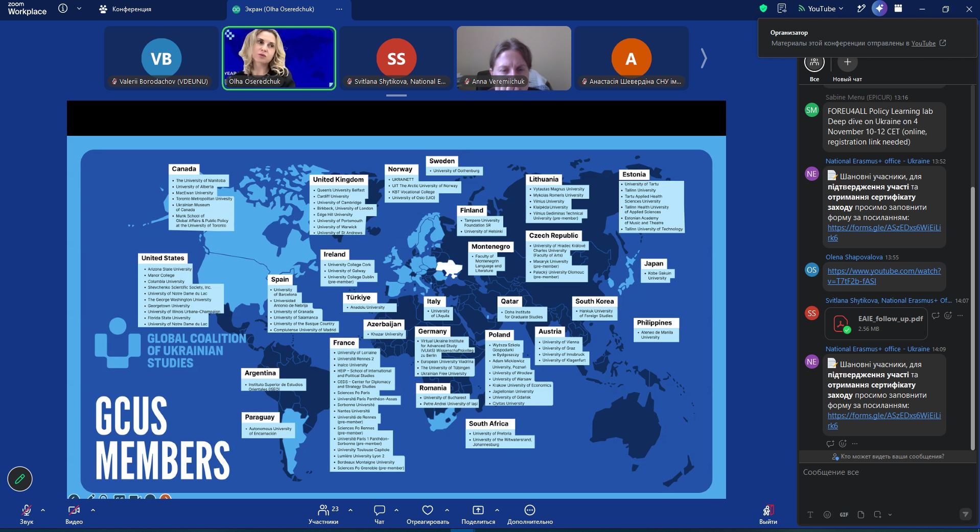Start a Новый чат with plus button
Screen dimensions: 980x532
(847, 62)
